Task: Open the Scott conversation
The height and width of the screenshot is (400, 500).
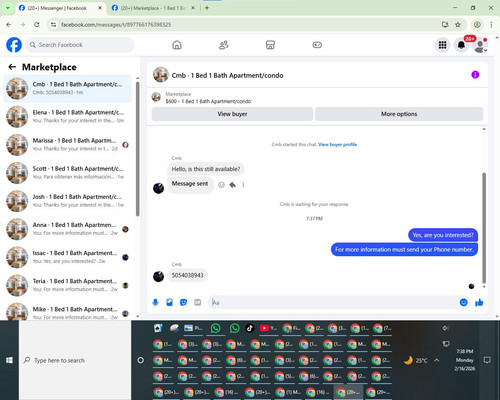Action: point(67,173)
